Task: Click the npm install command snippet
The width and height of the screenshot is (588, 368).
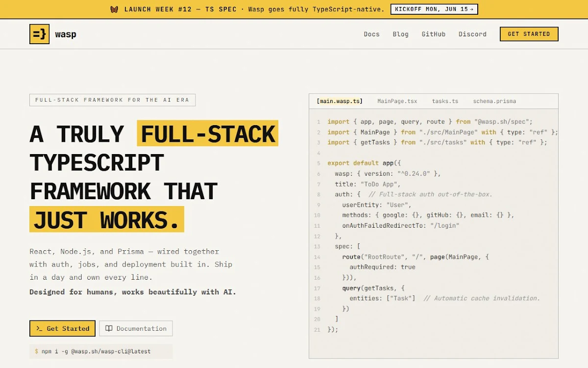Action: tap(101, 351)
